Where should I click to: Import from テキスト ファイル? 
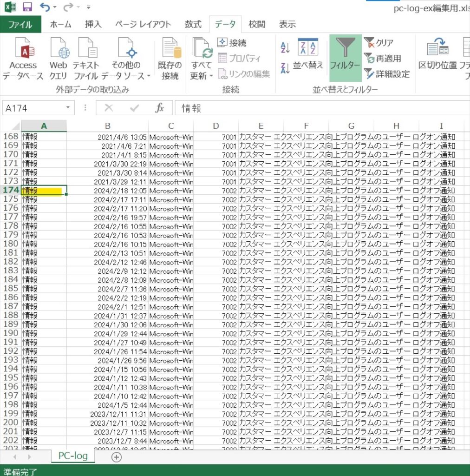[x=86, y=59]
